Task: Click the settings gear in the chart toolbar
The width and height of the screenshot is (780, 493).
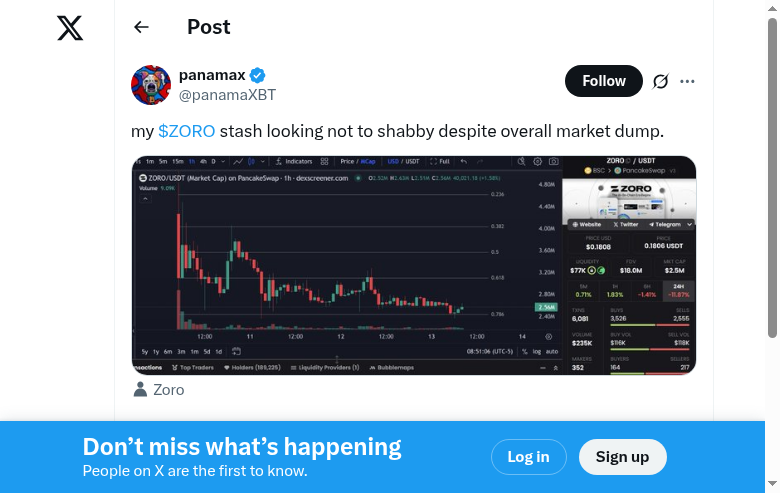Action: 536,161
